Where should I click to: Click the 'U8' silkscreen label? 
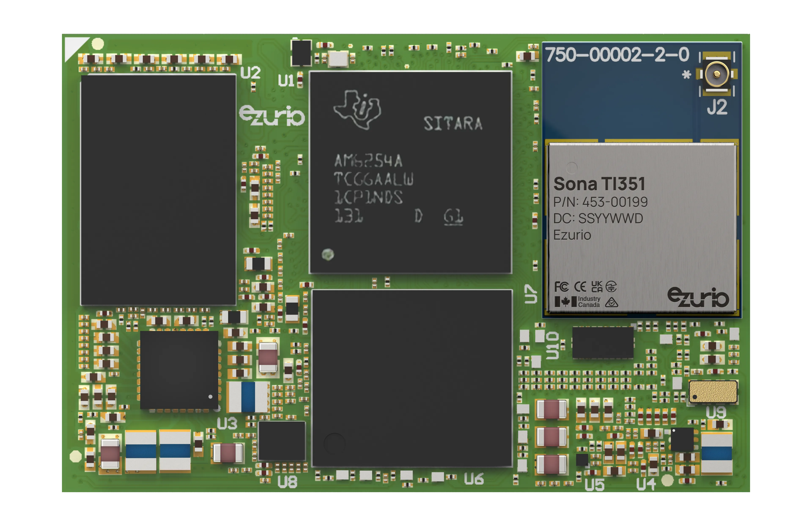(x=287, y=482)
